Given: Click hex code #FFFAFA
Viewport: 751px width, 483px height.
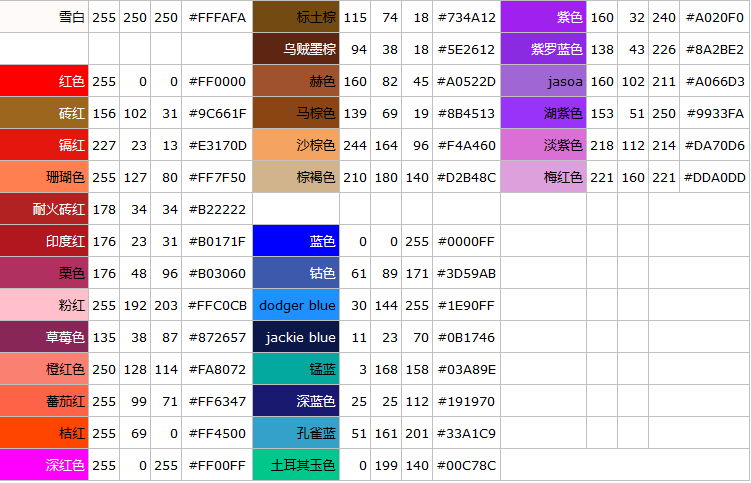Looking at the screenshot, I should click(217, 17).
